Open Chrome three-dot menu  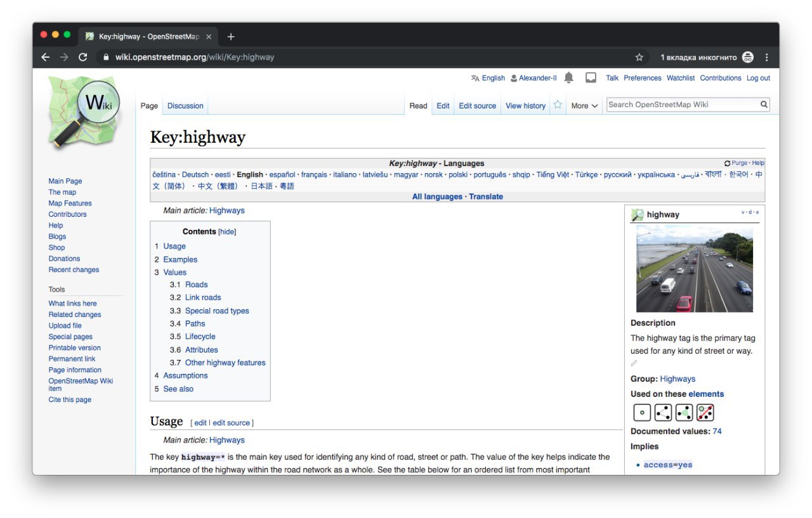pyautogui.click(x=766, y=57)
